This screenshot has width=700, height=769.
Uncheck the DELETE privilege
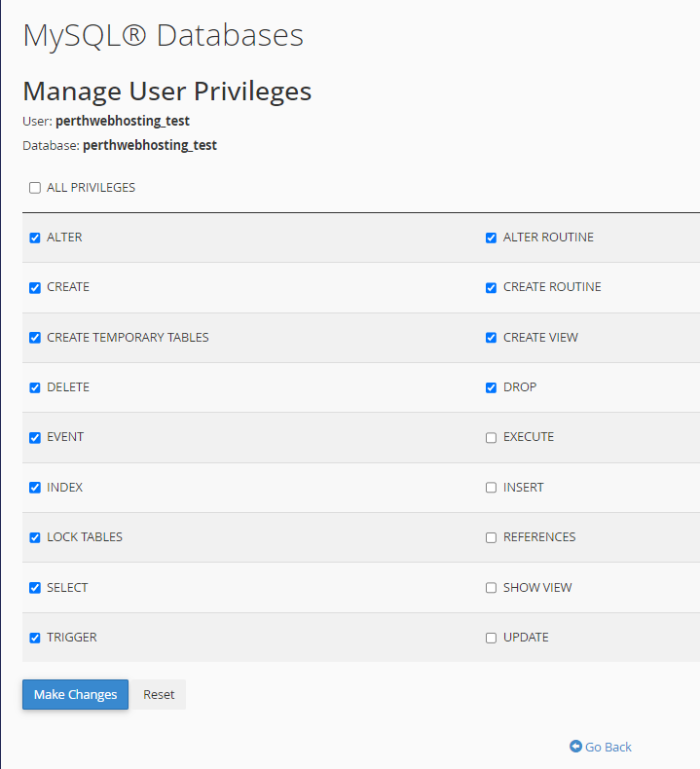[35, 388]
